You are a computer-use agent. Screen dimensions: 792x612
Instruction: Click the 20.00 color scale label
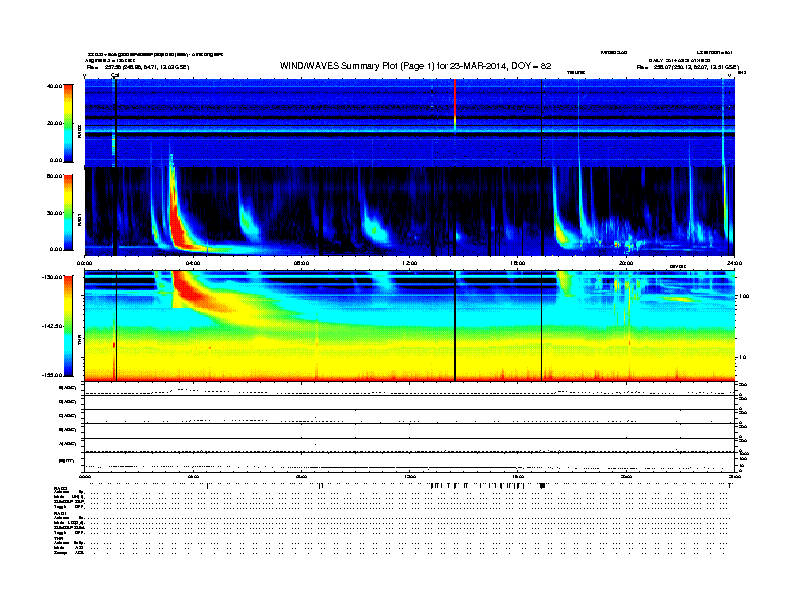(54, 123)
